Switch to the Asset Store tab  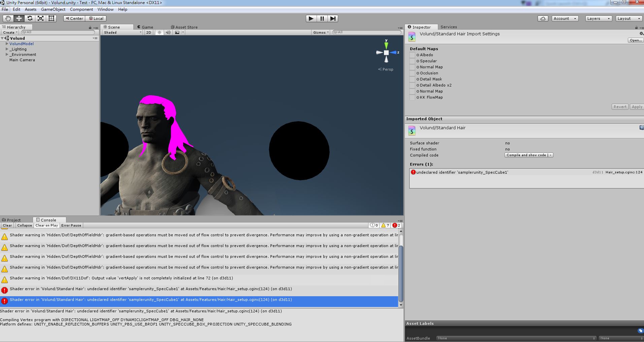coord(184,27)
